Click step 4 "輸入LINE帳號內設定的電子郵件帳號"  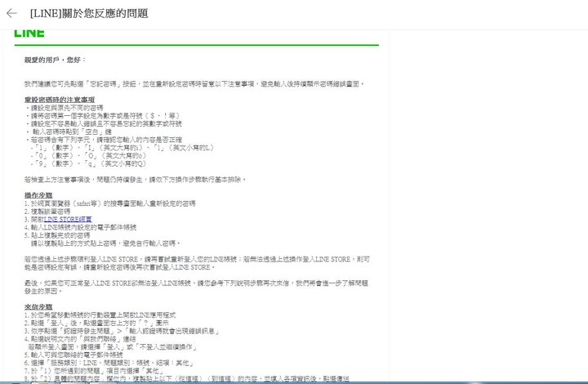pyautogui.click(x=80, y=227)
